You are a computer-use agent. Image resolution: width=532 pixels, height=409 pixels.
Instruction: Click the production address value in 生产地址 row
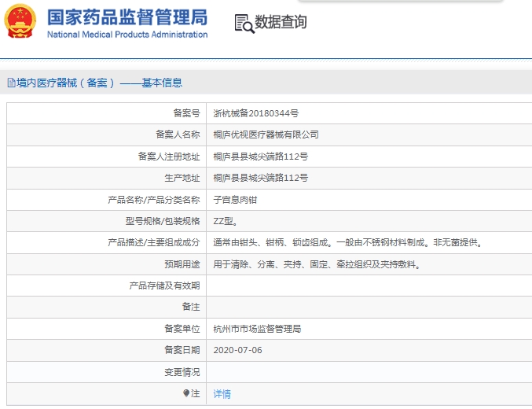(x=261, y=178)
